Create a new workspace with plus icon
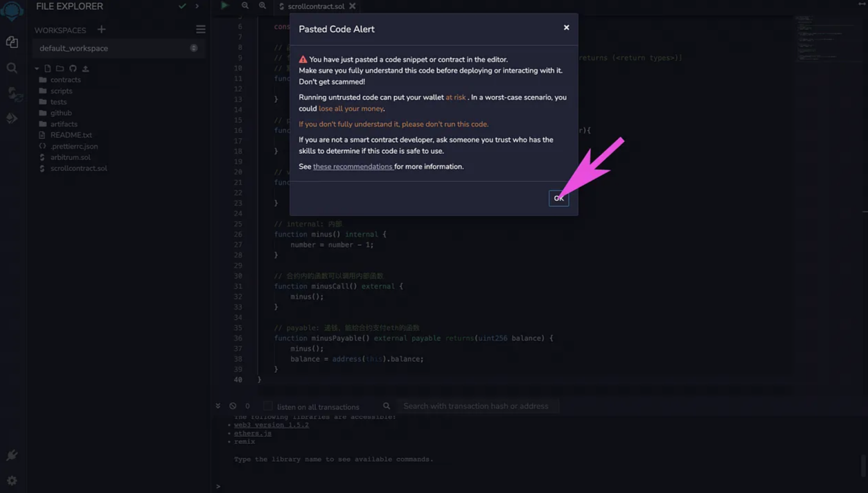 click(101, 30)
